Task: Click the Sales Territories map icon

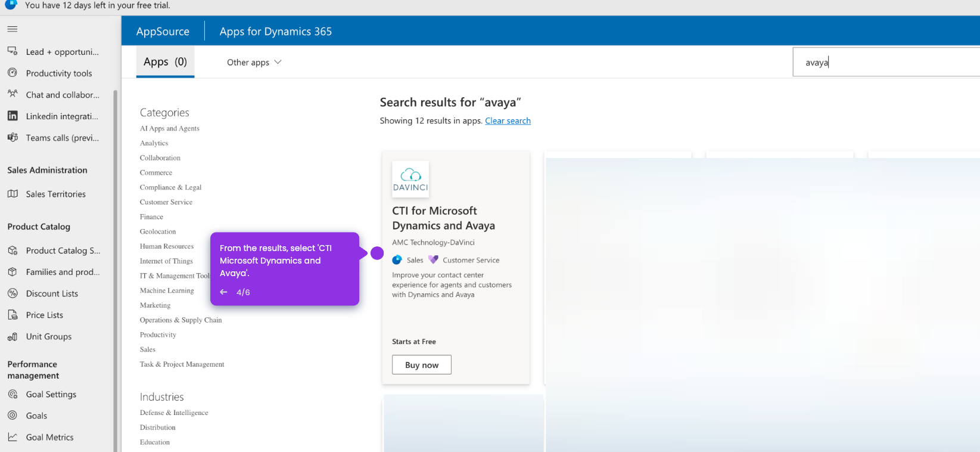Action: click(13, 194)
